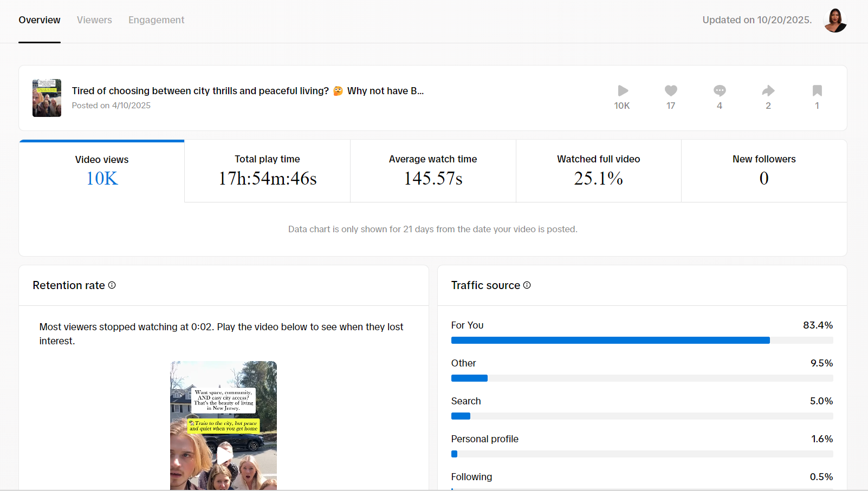This screenshot has width=868, height=491.
Task: Click the video thumbnail beside the title
Action: pos(47,98)
